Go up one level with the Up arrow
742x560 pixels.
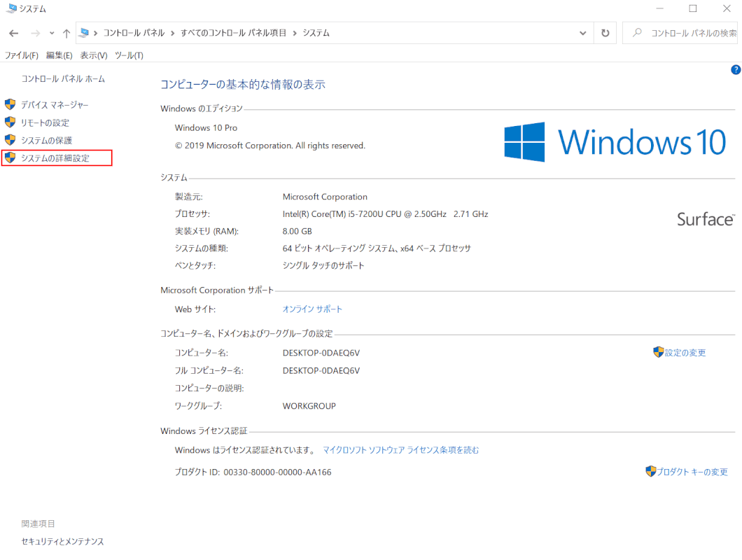coord(66,33)
